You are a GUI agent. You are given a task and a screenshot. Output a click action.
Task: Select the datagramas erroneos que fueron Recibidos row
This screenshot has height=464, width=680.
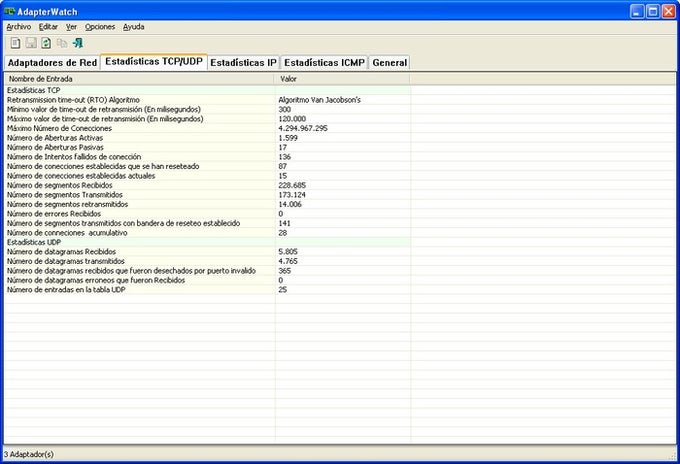pyautogui.click(x=207, y=280)
